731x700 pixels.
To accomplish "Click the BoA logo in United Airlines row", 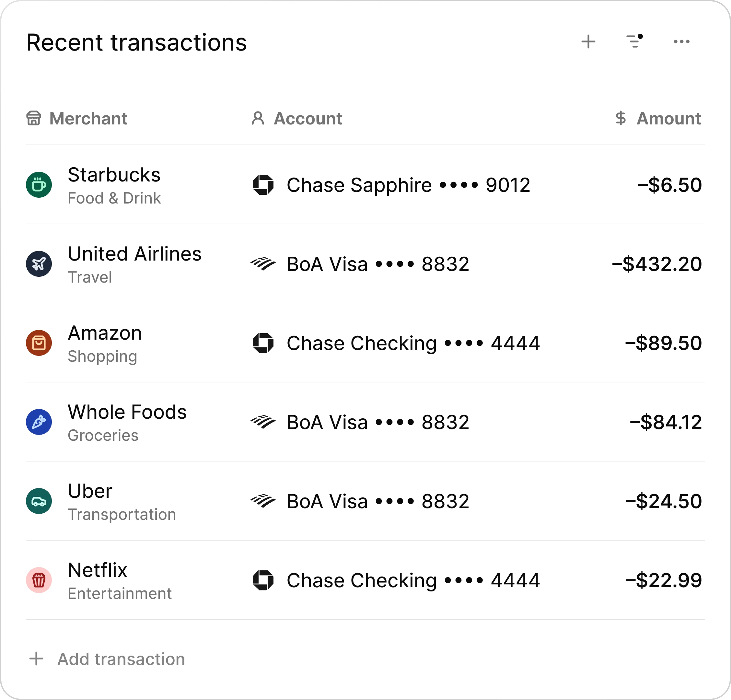I will click(x=263, y=264).
